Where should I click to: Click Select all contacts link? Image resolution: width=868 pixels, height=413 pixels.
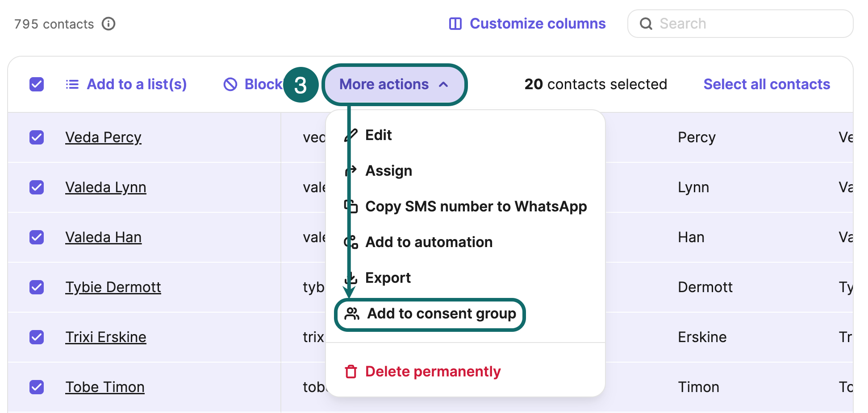point(767,84)
